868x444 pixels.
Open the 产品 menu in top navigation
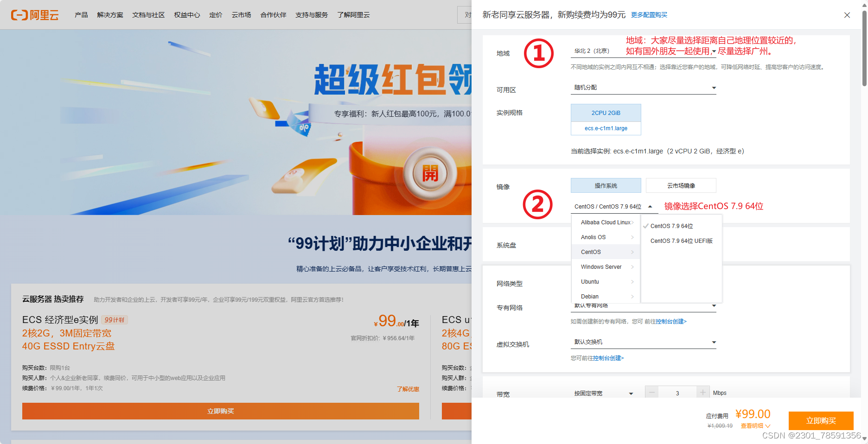81,15
